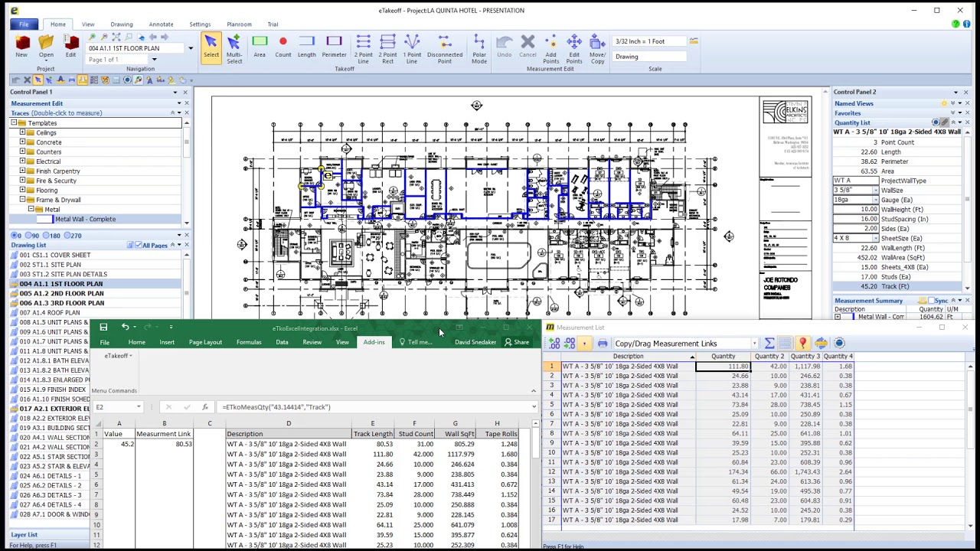The image size is (980, 551).
Task: Click the Sigma sum icon in Measurement List
Action: click(x=769, y=344)
